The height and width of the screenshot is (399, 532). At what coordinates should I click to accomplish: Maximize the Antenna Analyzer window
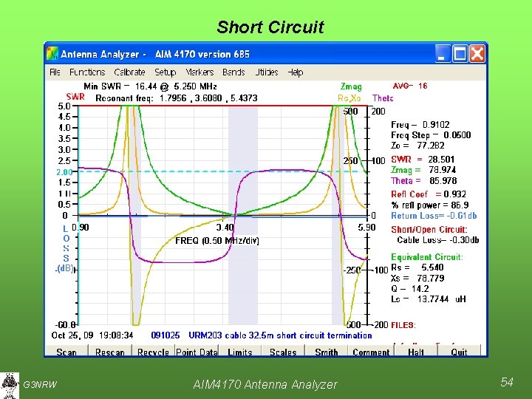[460, 54]
